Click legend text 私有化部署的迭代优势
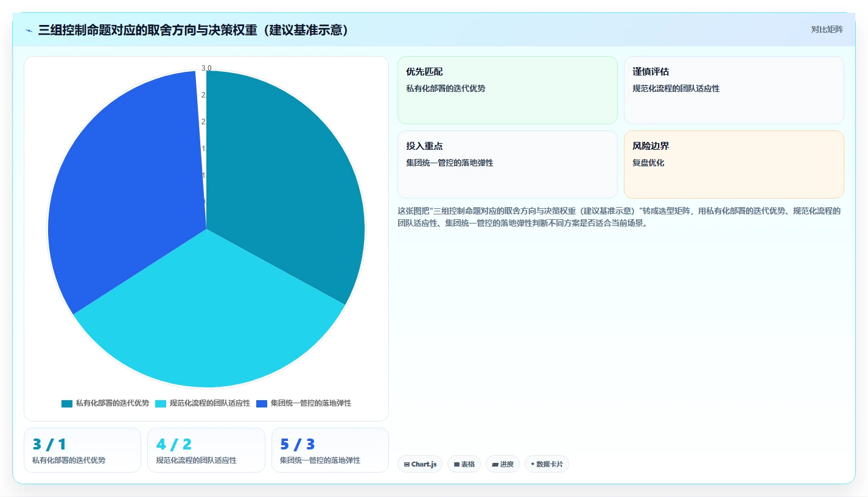The image size is (868, 497). (x=112, y=403)
